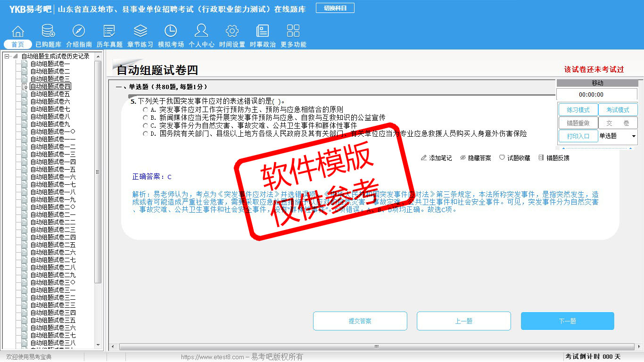This screenshot has width=644, height=362.
Task: Click the 介绍指南 compass icon
Action: [x=79, y=32]
